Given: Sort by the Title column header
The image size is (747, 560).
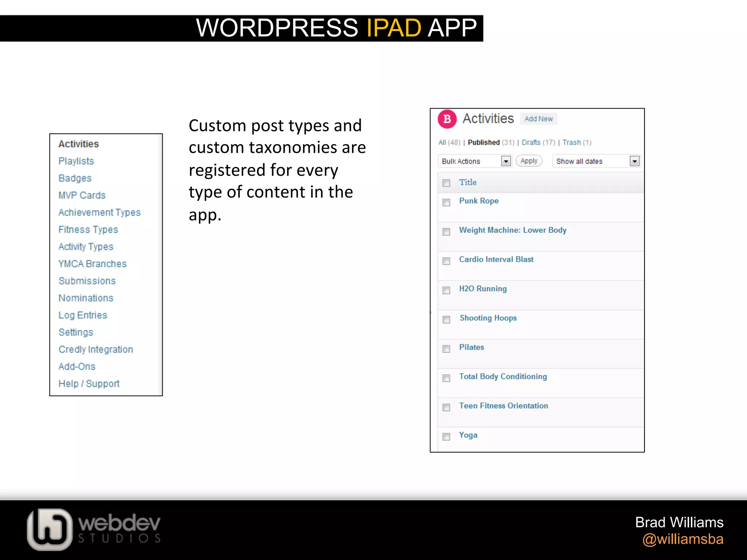Looking at the screenshot, I should 468,182.
